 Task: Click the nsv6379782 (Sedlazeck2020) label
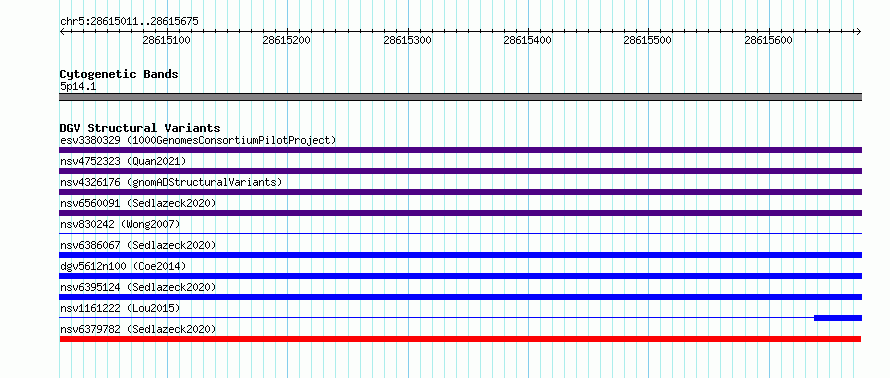(138, 329)
